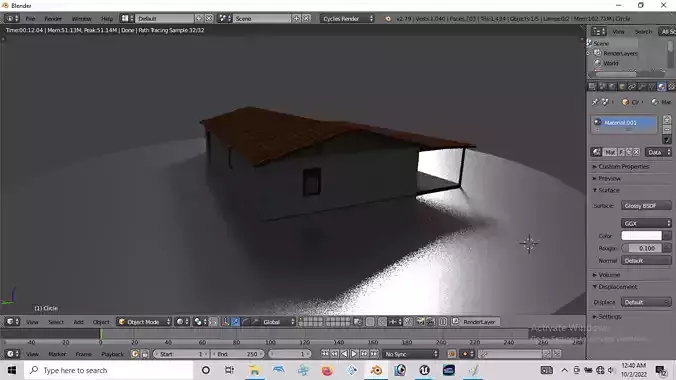Add a new material slot

coord(667,119)
